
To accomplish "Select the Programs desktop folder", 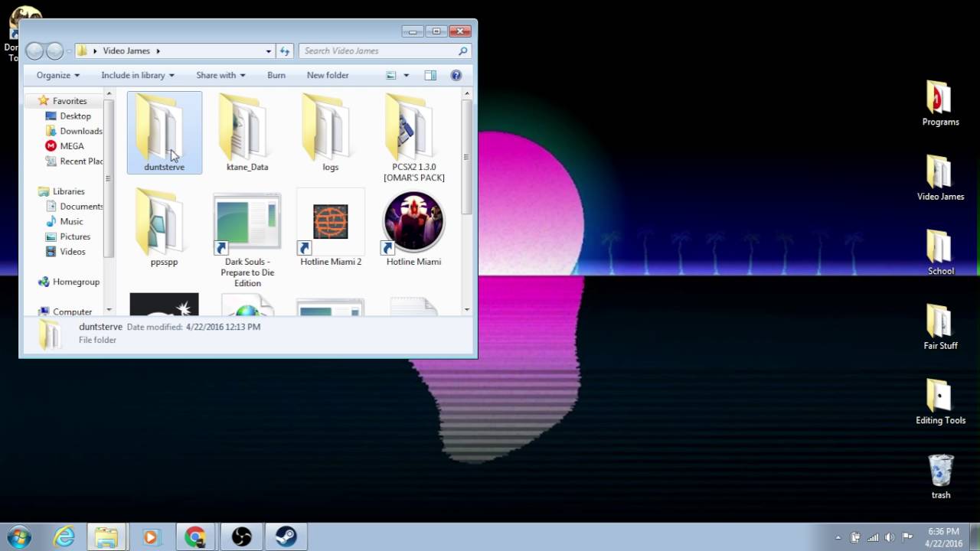I will pyautogui.click(x=940, y=104).
